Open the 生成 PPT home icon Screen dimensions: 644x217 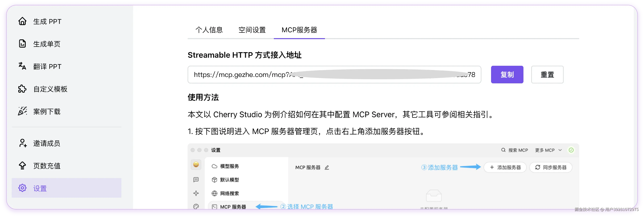pyautogui.click(x=22, y=21)
